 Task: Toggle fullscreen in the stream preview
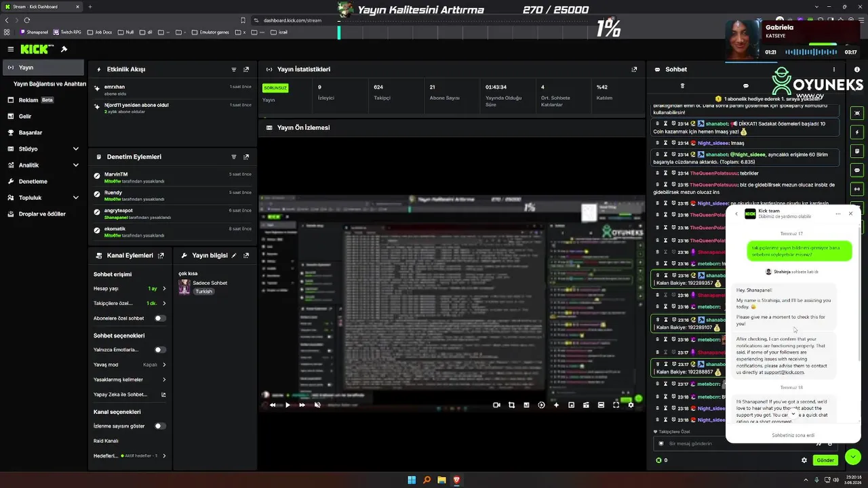pos(616,405)
